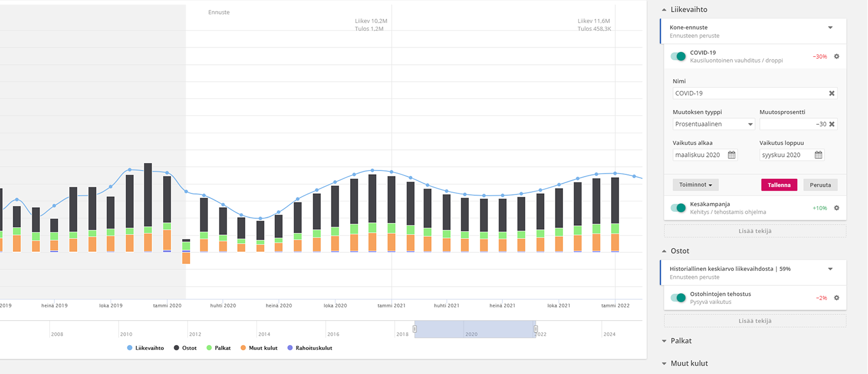868x374 pixels.
Task: Click the Tallenna save button
Action: point(779,185)
